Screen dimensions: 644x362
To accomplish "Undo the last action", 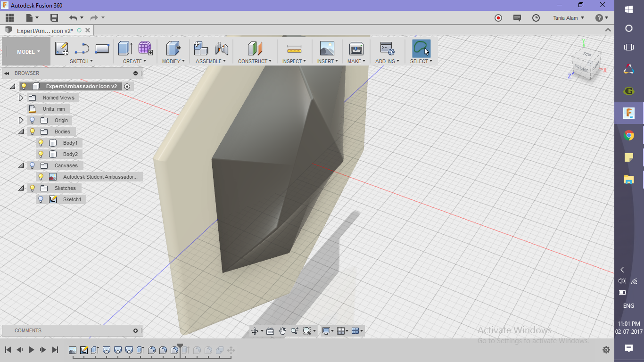I will (73, 18).
